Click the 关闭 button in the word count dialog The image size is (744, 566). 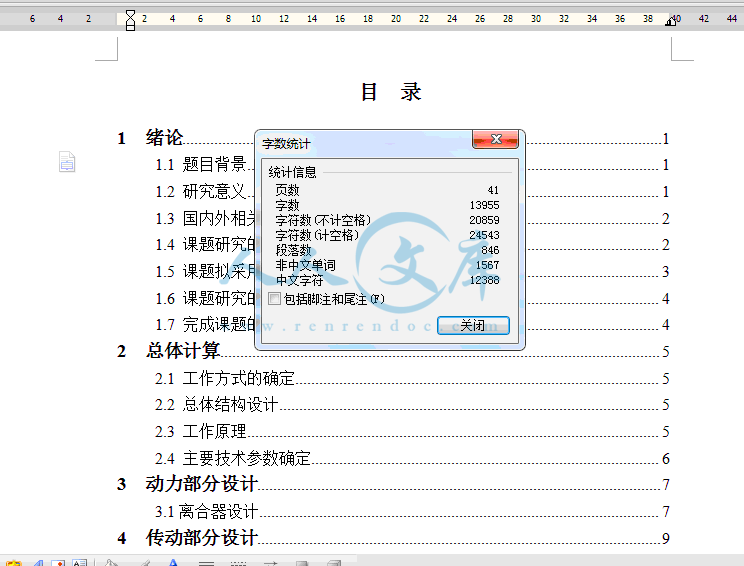click(473, 325)
